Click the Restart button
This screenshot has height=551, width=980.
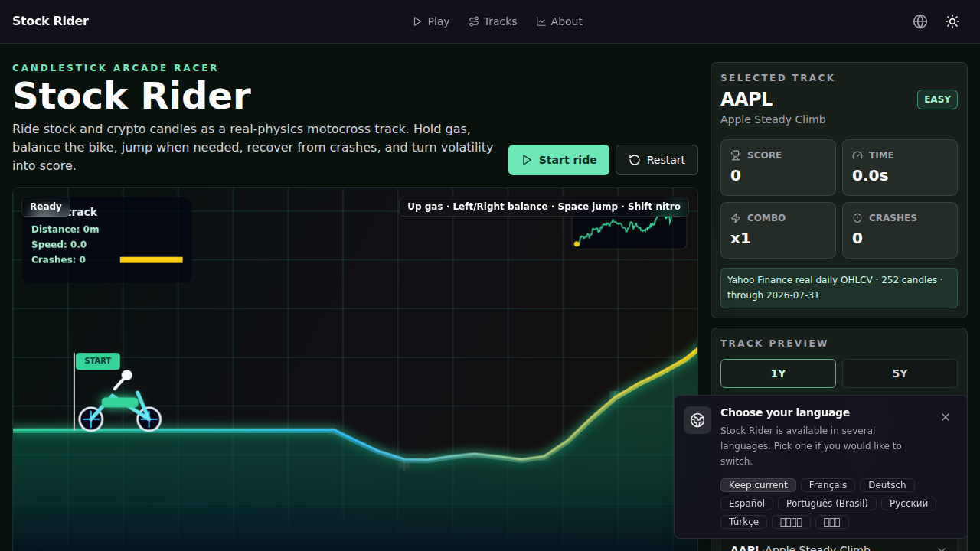point(657,160)
